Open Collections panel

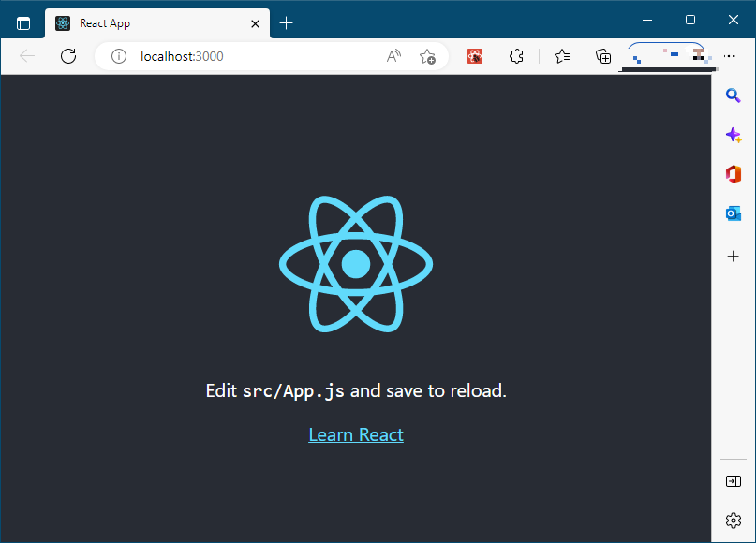[x=603, y=56]
